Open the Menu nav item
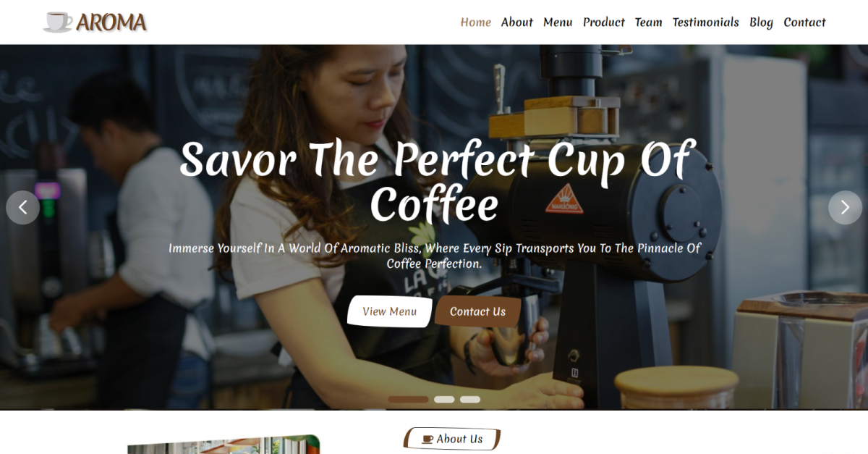The width and height of the screenshot is (868, 454). 558,22
